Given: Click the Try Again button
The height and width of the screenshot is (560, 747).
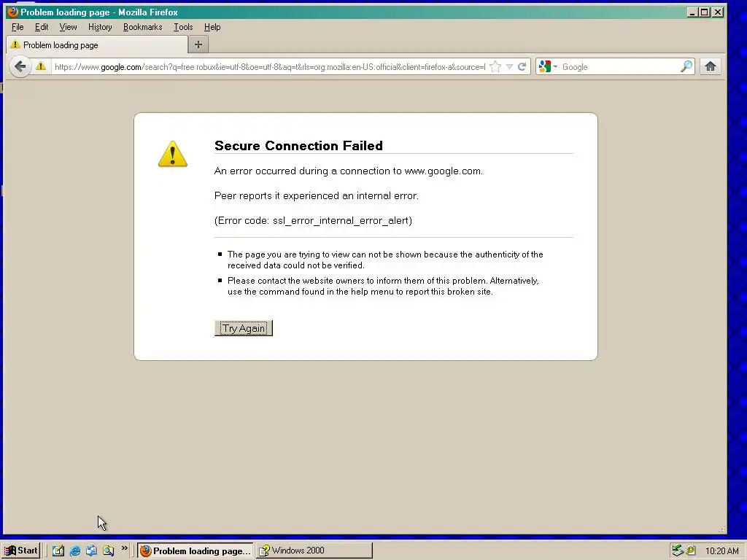Looking at the screenshot, I should 244,328.
